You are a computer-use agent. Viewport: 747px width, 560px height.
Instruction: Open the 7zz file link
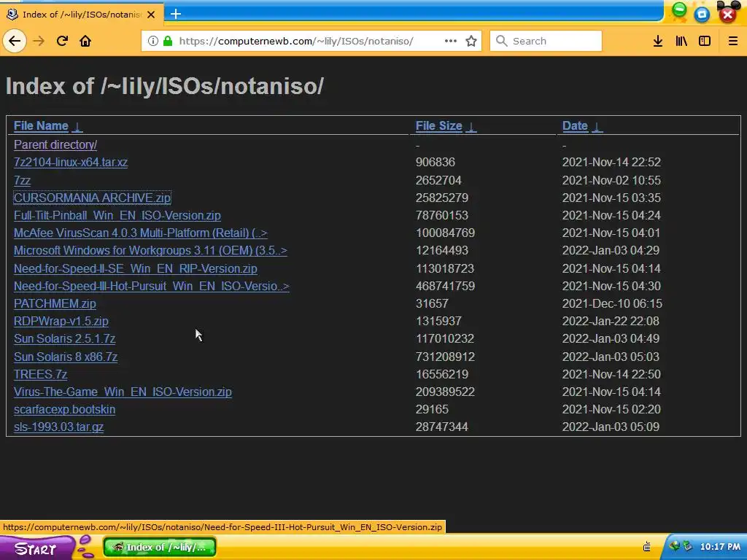pyautogui.click(x=22, y=181)
